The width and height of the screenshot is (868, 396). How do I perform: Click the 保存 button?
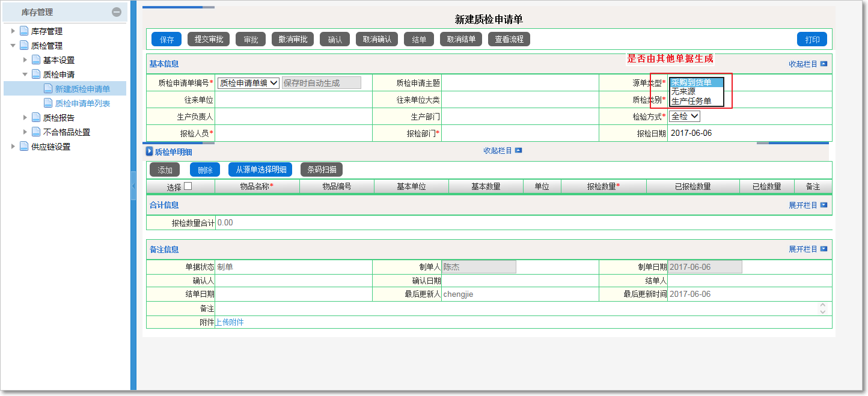(166, 38)
